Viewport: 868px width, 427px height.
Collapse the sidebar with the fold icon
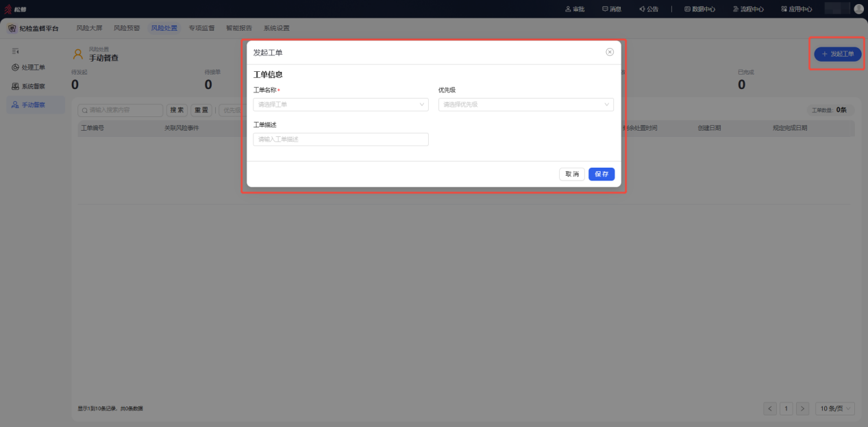15,51
